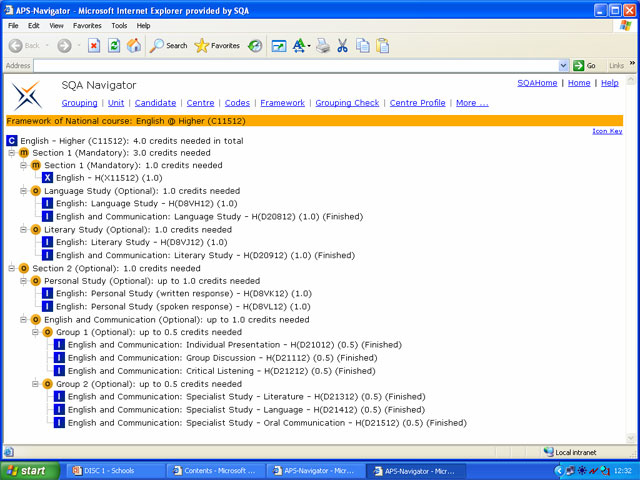This screenshot has width=640, height=480.
Task: Follow the Codes link
Action: tap(237, 103)
